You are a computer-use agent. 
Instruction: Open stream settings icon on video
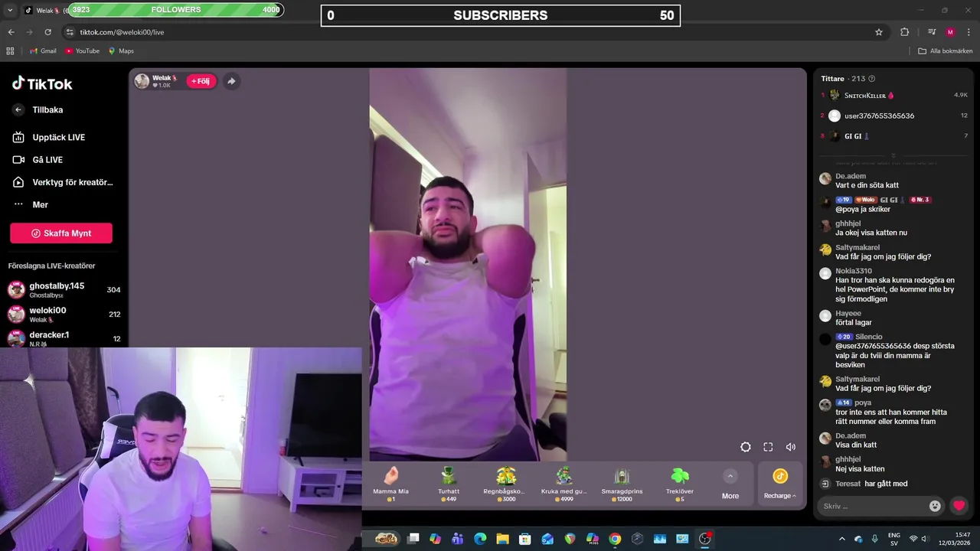tap(745, 447)
